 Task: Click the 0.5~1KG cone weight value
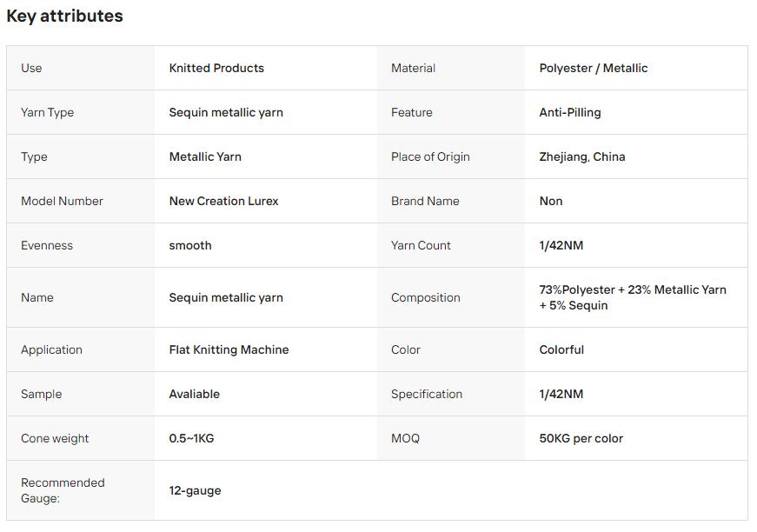click(x=191, y=439)
